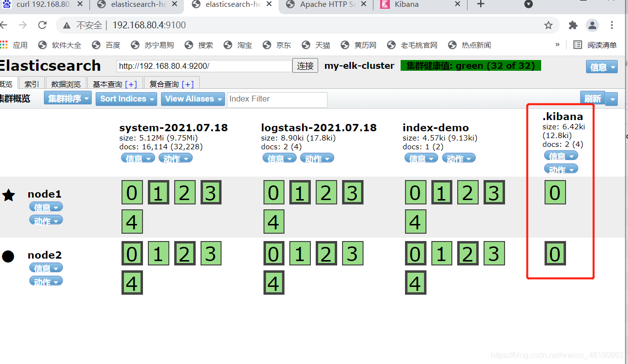The height and width of the screenshot is (364, 628).
Task: Select node2 shard 0 of .kibana
Action: pos(555,254)
